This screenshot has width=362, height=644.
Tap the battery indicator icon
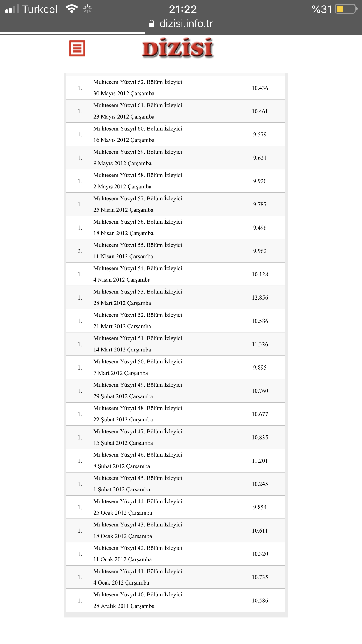click(x=346, y=9)
